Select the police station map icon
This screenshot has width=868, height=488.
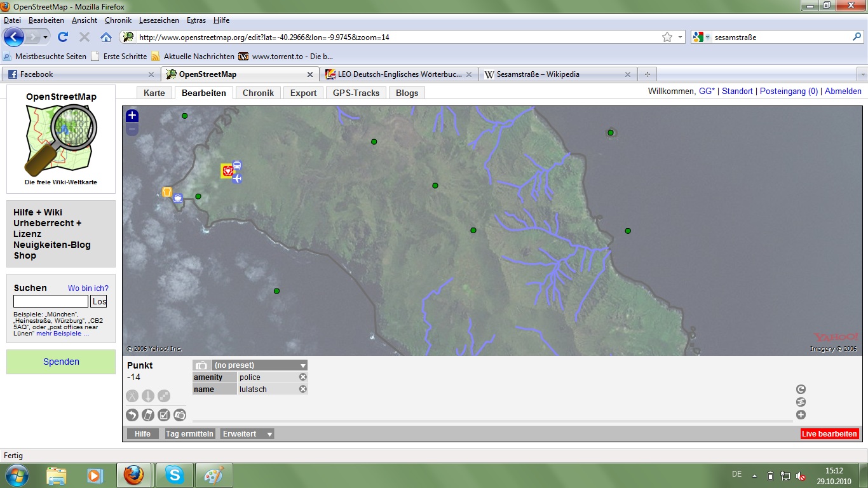point(227,171)
